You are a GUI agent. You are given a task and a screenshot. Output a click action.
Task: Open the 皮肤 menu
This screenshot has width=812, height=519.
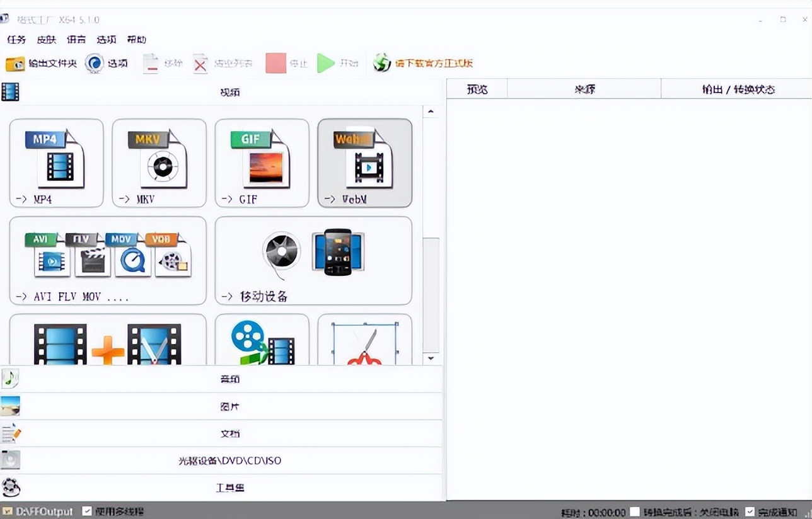click(47, 39)
